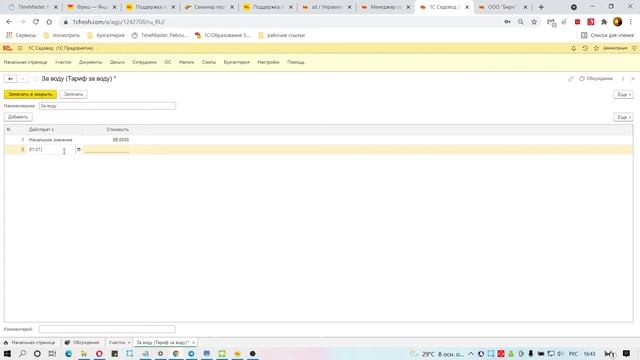Open the form's vertical dots menu
Screen dimensions: 640x360
click(x=623, y=78)
